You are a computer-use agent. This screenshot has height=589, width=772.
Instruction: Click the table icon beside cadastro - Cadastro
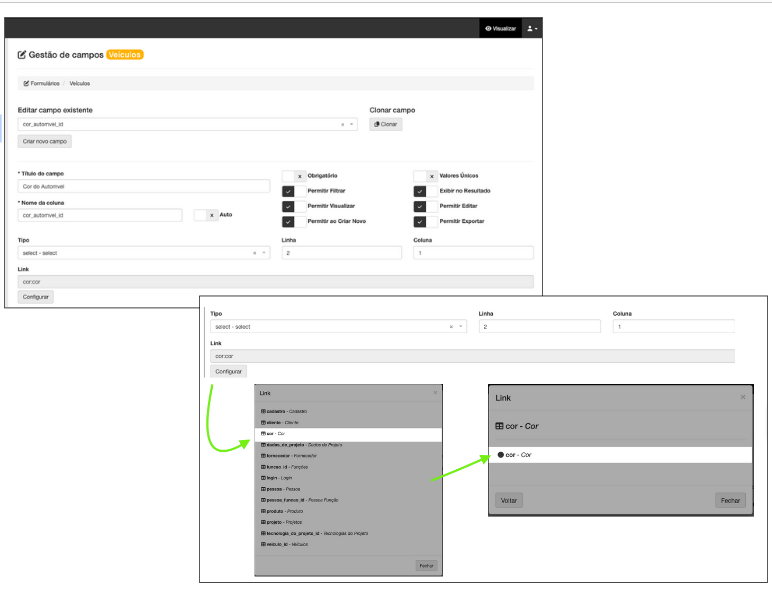point(263,411)
